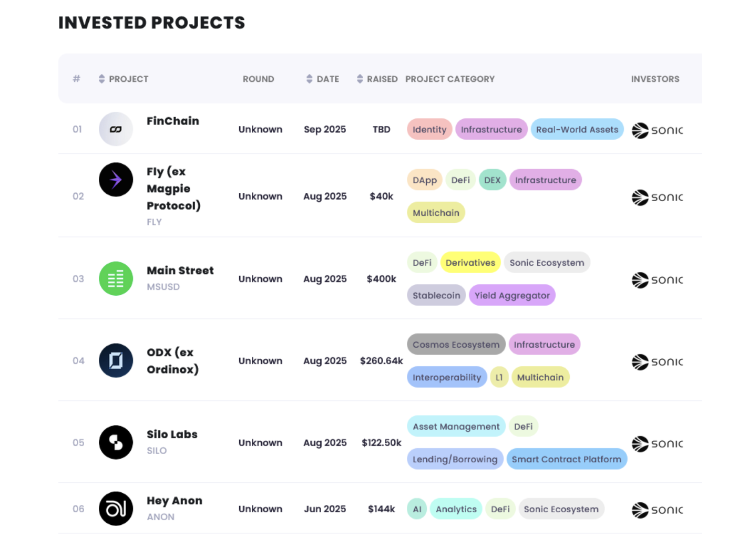
Task: Click the Cosmos Ecosystem tag
Action: [456, 345]
